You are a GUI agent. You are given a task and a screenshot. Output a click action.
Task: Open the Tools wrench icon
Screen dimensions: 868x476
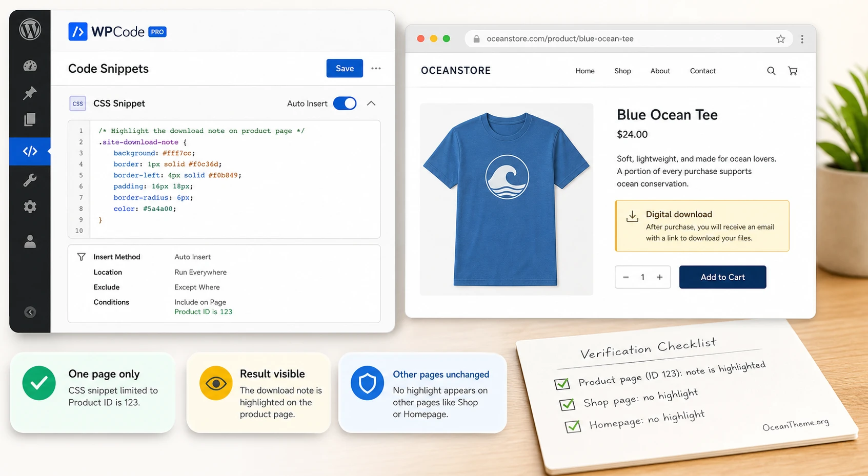(30, 180)
